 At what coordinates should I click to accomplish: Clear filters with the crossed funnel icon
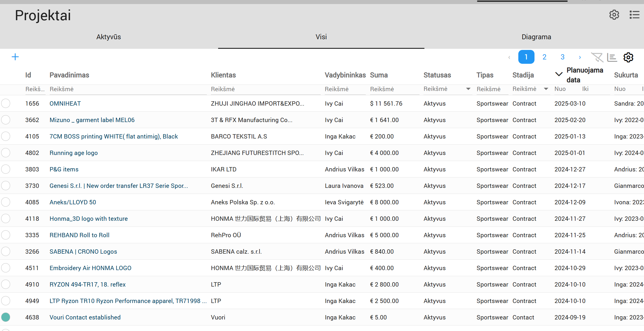click(x=597, y=57)
